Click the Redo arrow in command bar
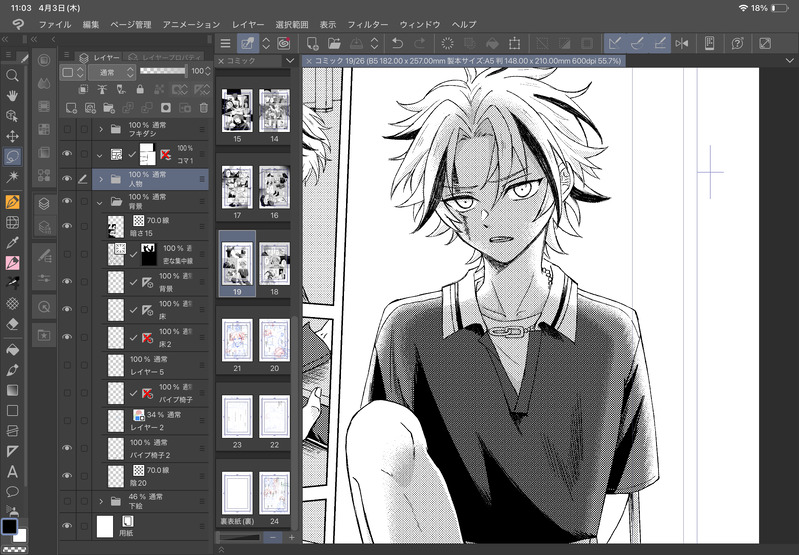 (x=420, y=43)
